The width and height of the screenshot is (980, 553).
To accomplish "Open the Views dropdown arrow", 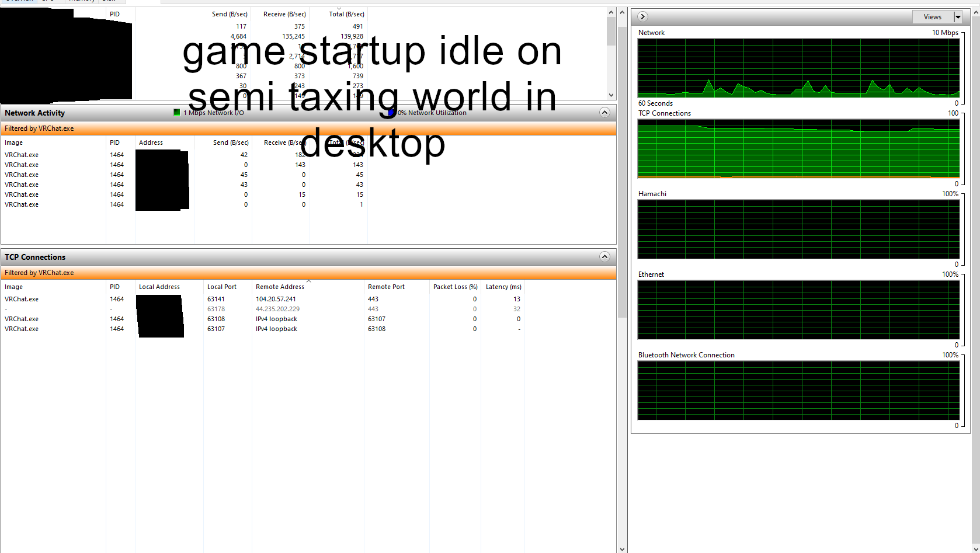I will coord(958,17).
